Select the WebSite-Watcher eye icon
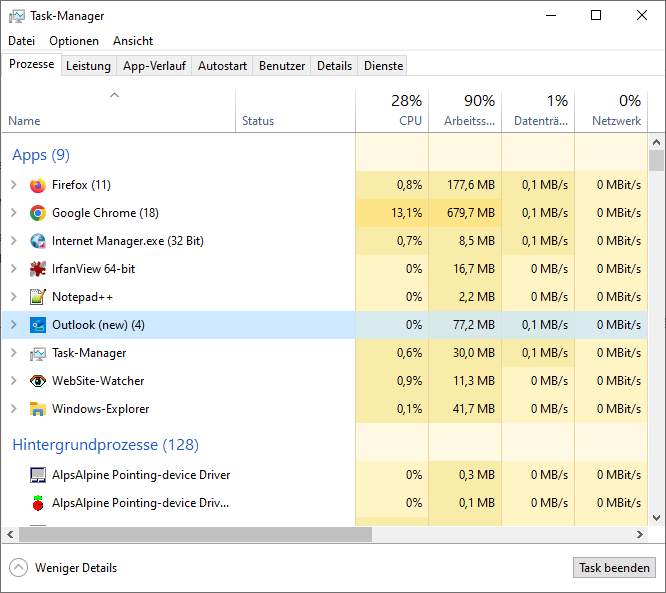 coord(38,381)
